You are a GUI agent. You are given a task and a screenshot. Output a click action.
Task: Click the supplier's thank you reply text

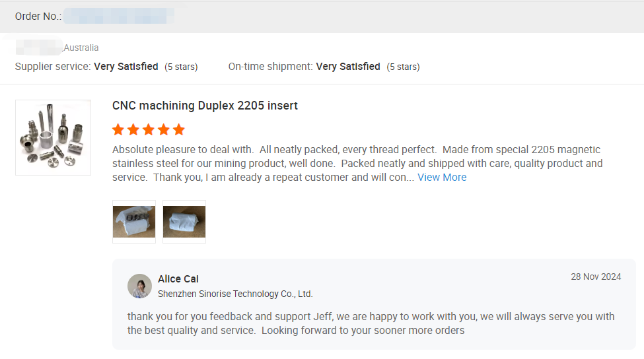tap(370, 323)
